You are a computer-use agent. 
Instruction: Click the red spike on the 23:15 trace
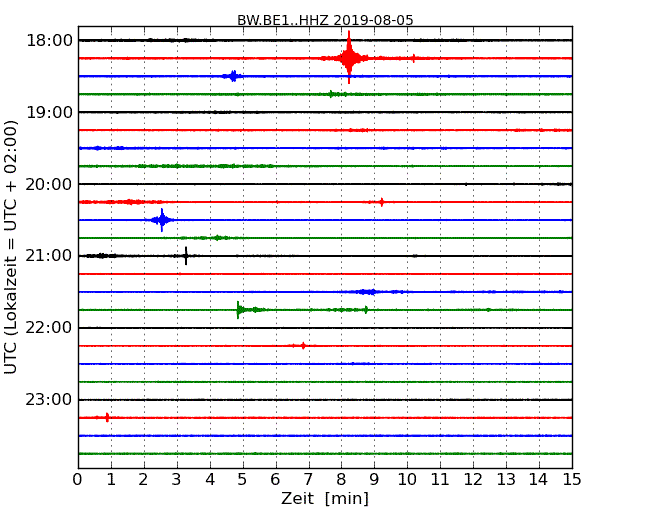[107, 417]
